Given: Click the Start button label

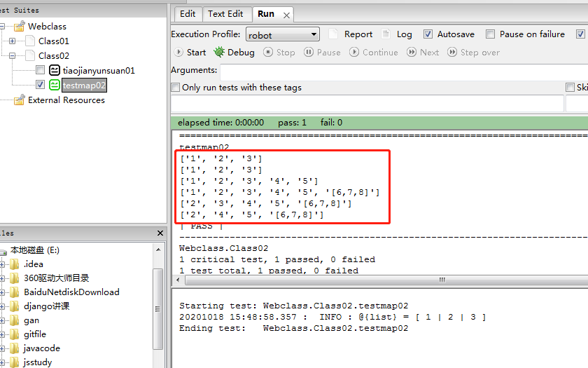Looking at the screenshot, I should tap(197, 53).
